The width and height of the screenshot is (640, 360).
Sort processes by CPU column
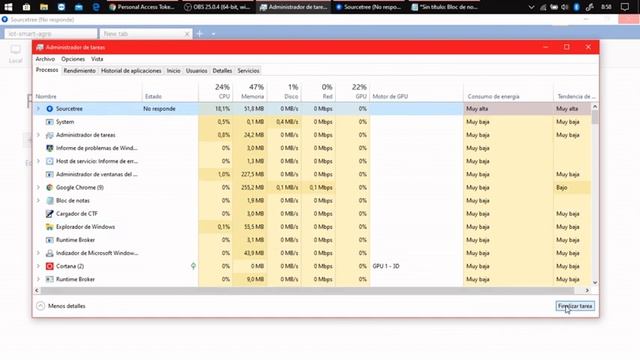pyautogui.click(x=216, y=91)
